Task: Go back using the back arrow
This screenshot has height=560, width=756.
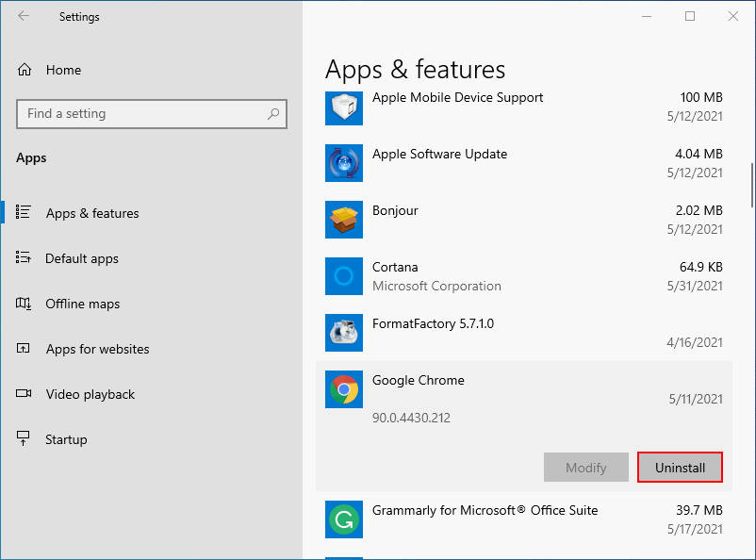Action: coord(24,17)
